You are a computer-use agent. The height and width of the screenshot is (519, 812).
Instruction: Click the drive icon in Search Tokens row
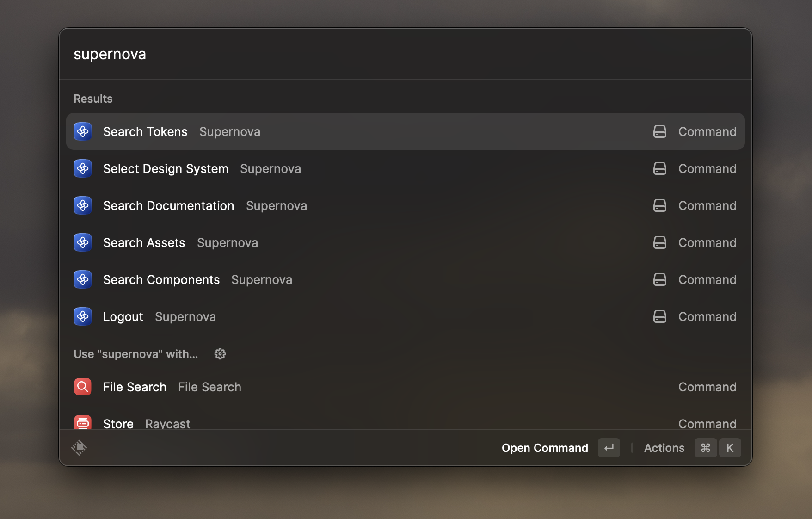660,131
